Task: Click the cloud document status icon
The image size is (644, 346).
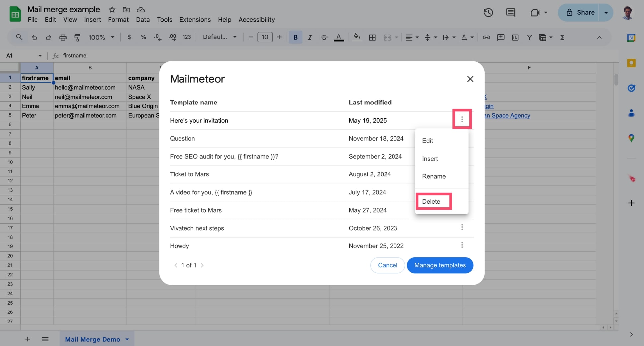Action: (141, 9)
